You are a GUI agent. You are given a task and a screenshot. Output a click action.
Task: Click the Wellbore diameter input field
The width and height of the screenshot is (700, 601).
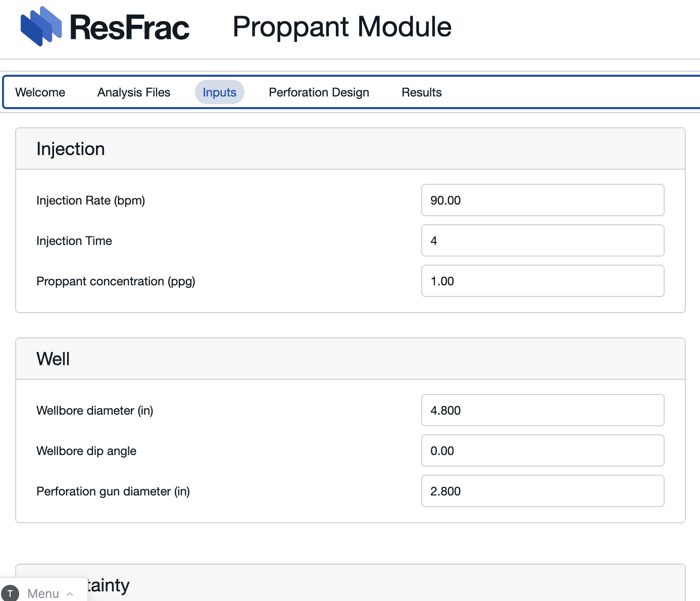tap(543, 410)
